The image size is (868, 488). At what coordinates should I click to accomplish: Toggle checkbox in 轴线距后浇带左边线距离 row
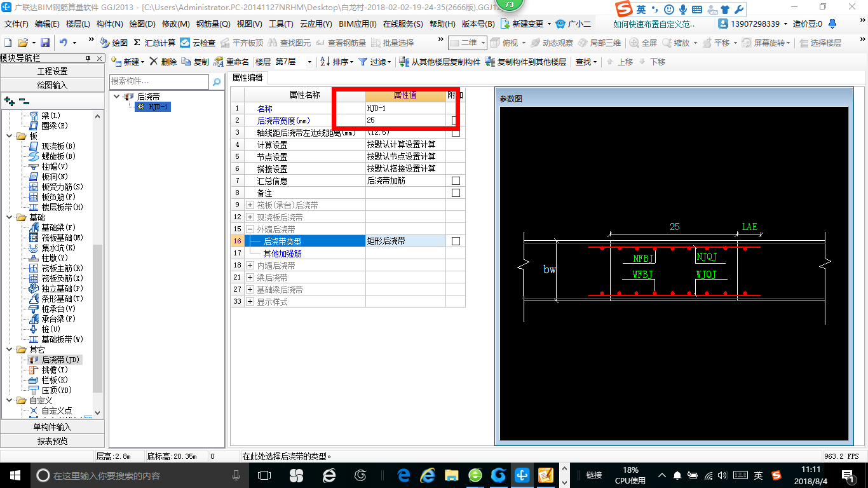pyautogui.click(x=456, y=132)
